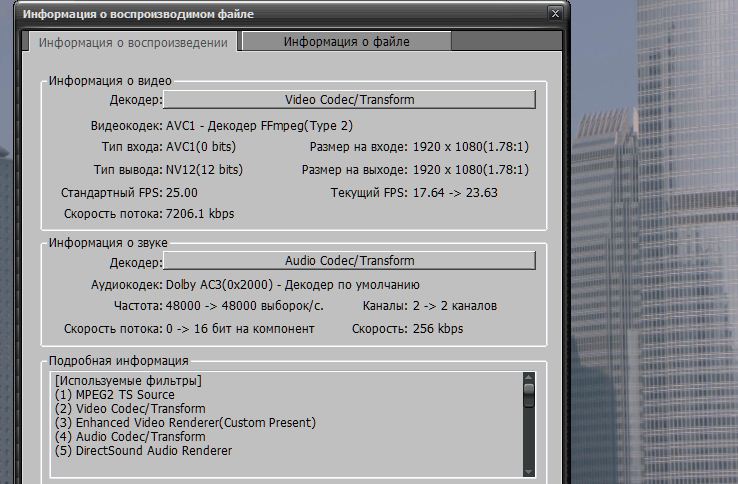Open the Audio Codec/Transform decoder button
The height and width of the screenshot is (484, 738).
click(x=349, y=261)
